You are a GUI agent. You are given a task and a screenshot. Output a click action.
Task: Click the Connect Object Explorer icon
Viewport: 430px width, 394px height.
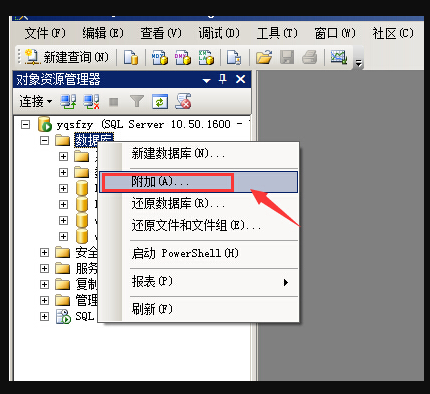click(68, 101)
